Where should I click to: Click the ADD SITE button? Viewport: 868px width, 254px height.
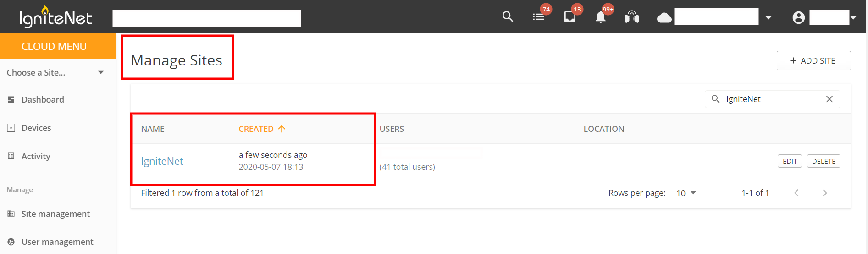pyautogui.click(x=813, y=60)
